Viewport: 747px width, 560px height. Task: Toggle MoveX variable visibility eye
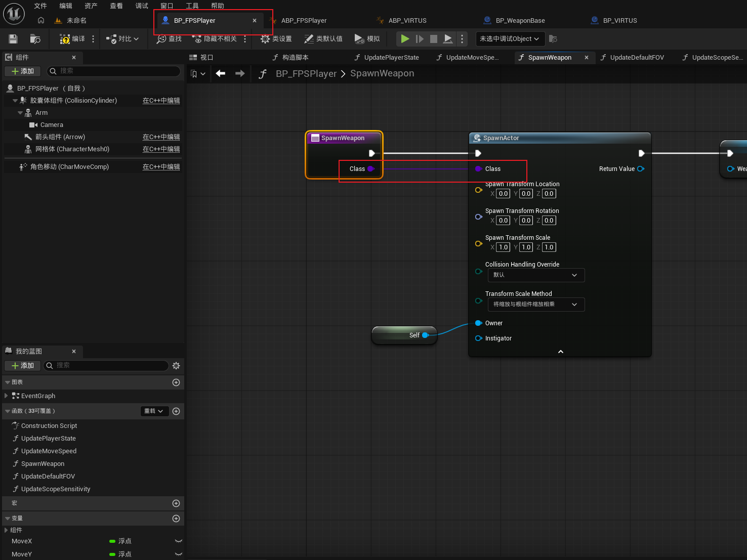(178, 541)
